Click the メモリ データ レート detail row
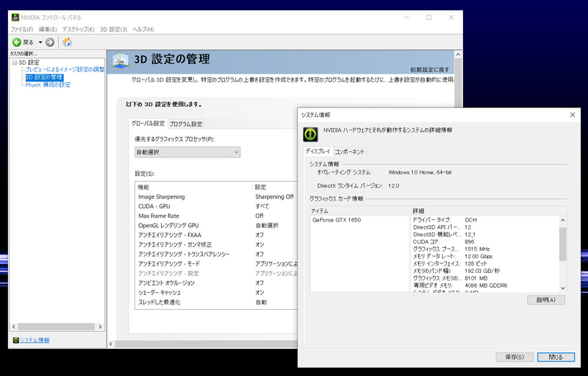The height and width of the screenshot is (376, 588). pyautogui.click(x=485, y=256)
